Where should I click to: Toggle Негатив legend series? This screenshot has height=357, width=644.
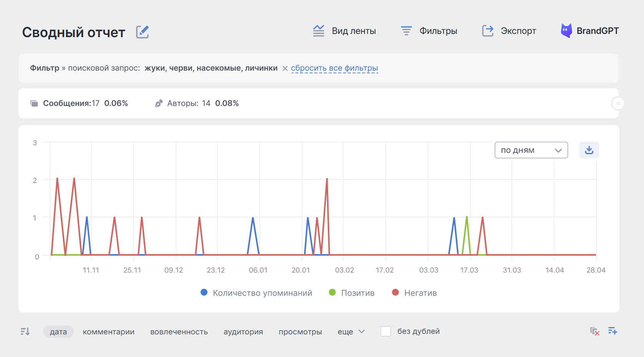[x=414, y=293]
